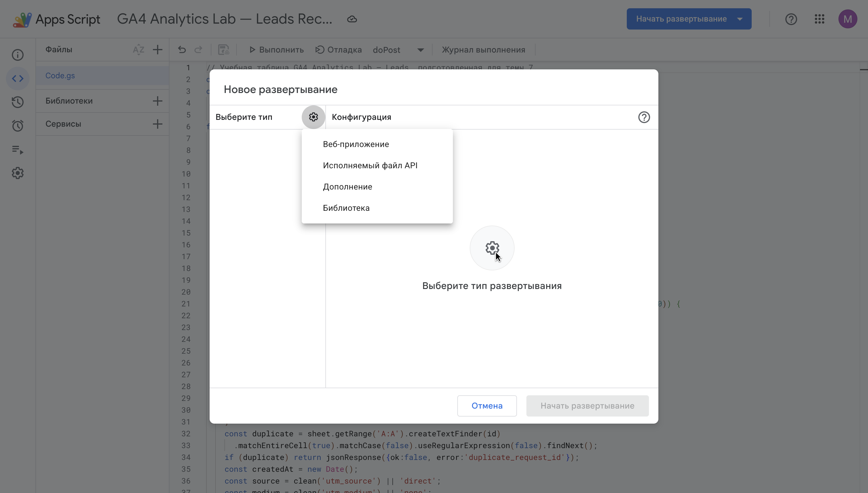Screen dimensions: 868x493
Task: Click the undo arrow in the editor toolbar
Action: pyautogui.click(x=182, y=50)
